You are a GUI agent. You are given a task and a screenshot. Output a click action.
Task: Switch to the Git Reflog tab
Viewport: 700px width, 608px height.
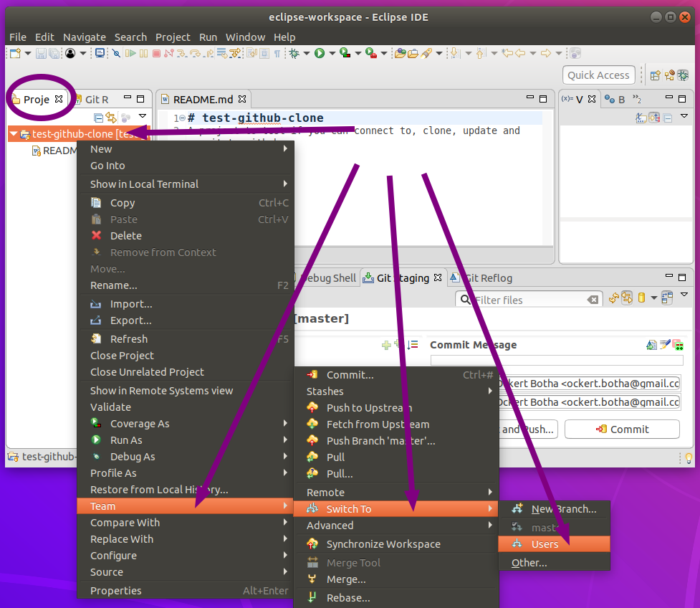pos(481,278)
